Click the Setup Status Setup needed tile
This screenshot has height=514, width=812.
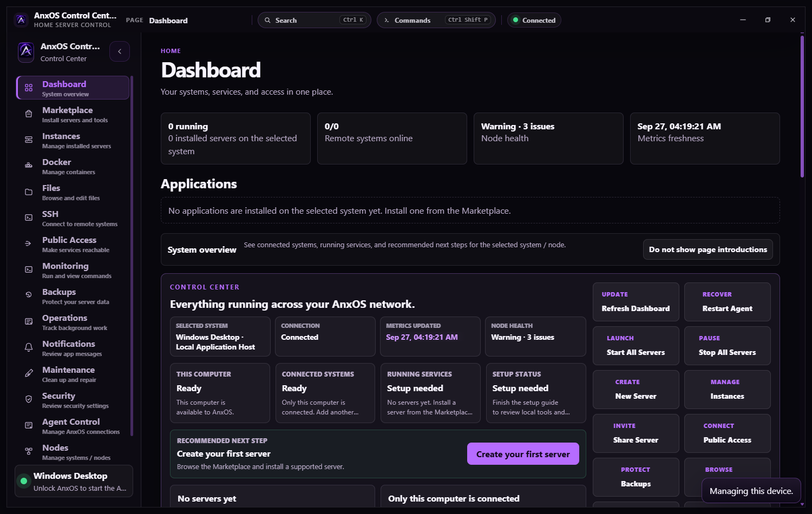(x=536, y=393)
